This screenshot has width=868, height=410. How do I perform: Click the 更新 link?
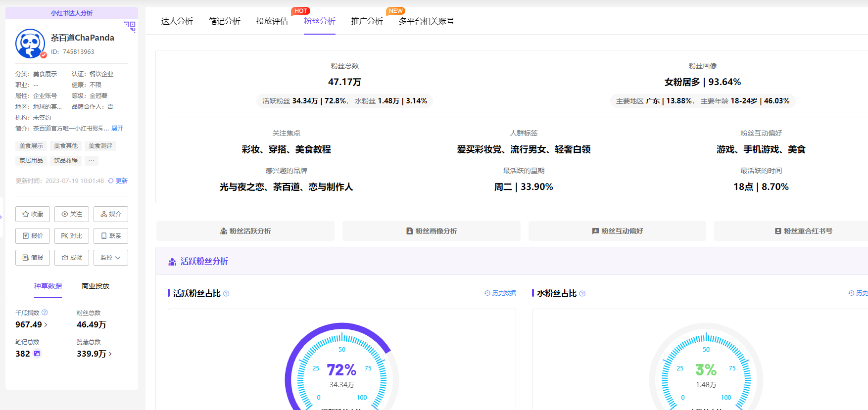click(122, 181)
